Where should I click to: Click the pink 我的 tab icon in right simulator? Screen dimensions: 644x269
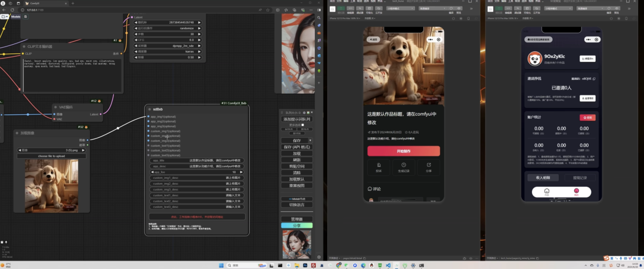pyautogui.click(x=576, y=191)
